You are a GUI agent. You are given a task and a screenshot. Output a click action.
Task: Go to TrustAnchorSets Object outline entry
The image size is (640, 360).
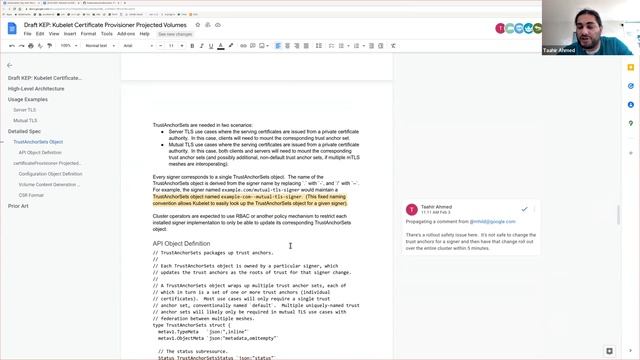38,142
